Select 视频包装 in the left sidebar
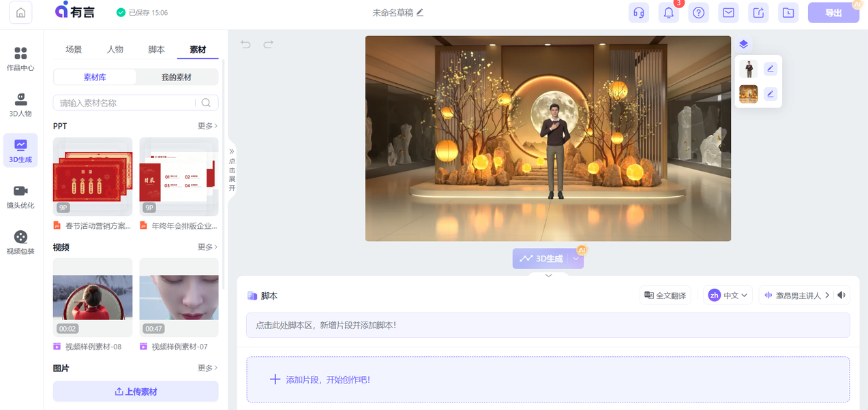This screenshot has height=410, width=868. [20, 242]
